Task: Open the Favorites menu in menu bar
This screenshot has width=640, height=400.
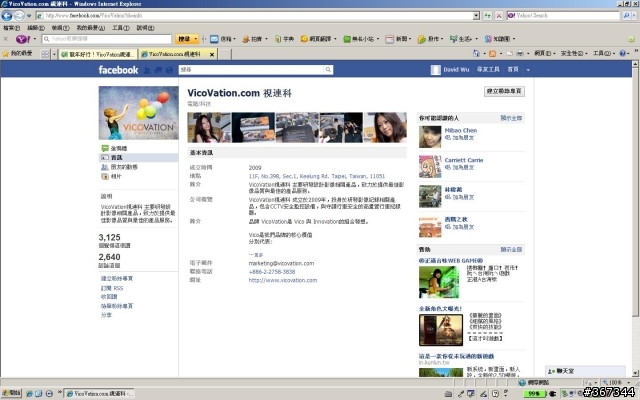Action: coord(91,28)
